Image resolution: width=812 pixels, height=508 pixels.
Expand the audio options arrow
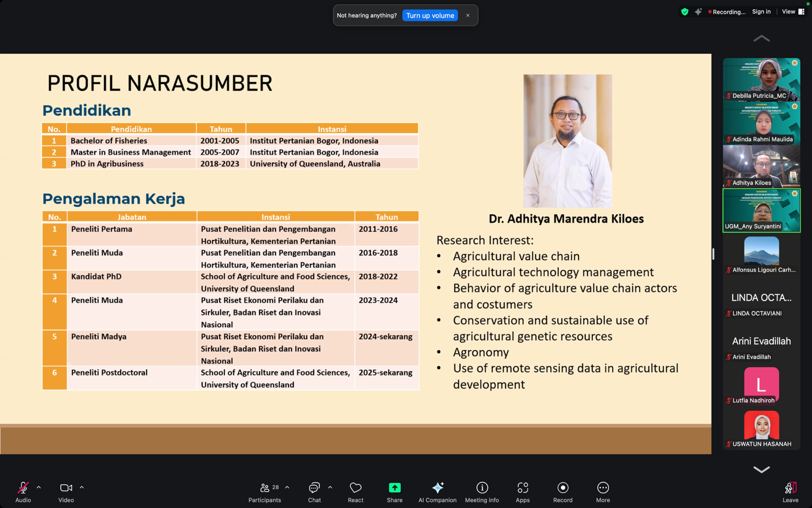pos(39,488)
